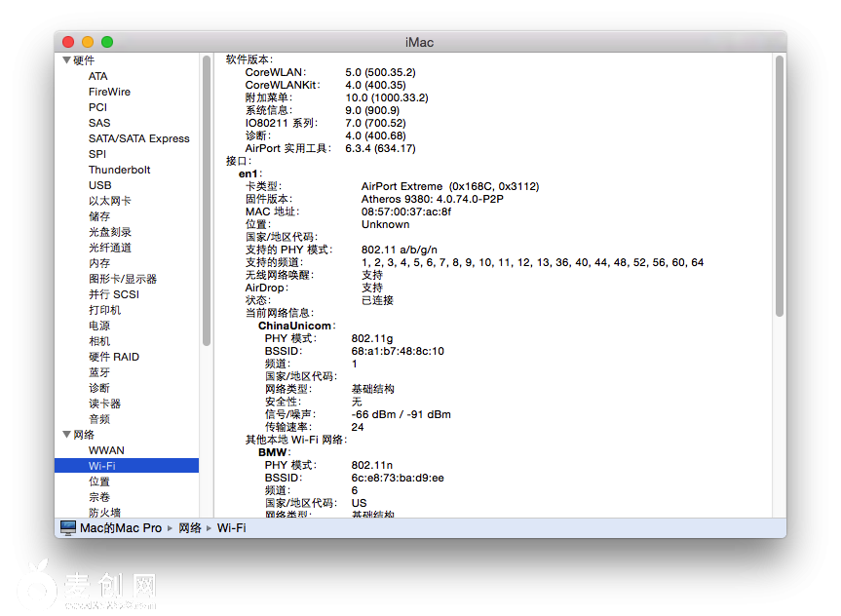Viewport: 841px width, 616px height.
Task: Collapse the 硬件 hardware section
Action: coord(66,60)
